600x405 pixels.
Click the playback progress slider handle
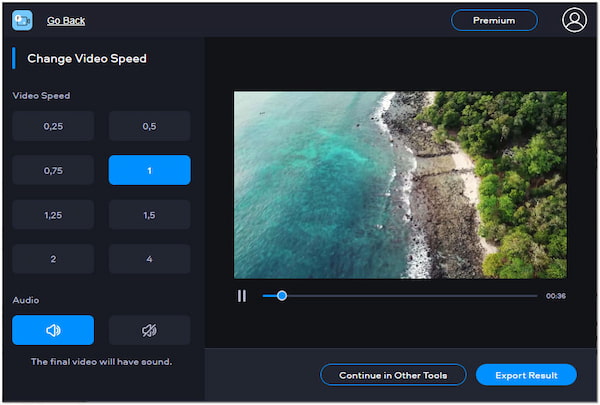tap(282, 296)
